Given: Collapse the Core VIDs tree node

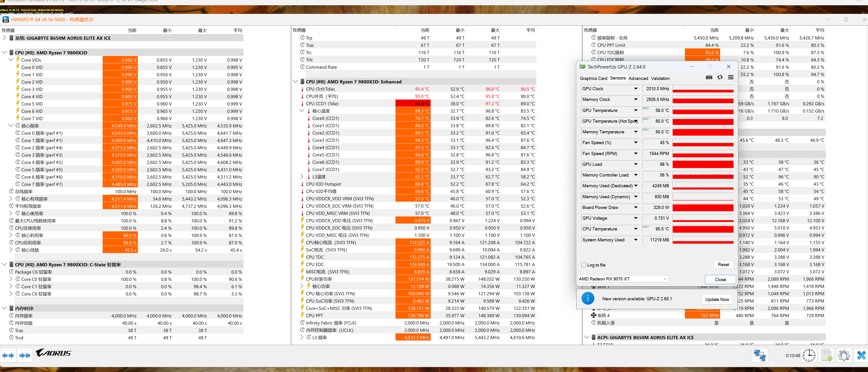Looking at the screenshot, I should 11,60.
